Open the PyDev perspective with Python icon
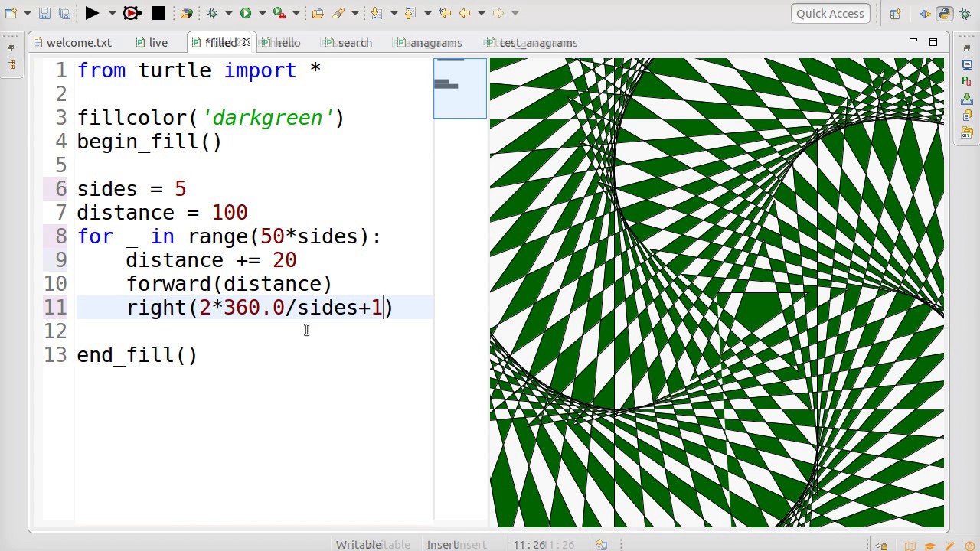Screen dimensions: 980x551 tap(944, 14)
